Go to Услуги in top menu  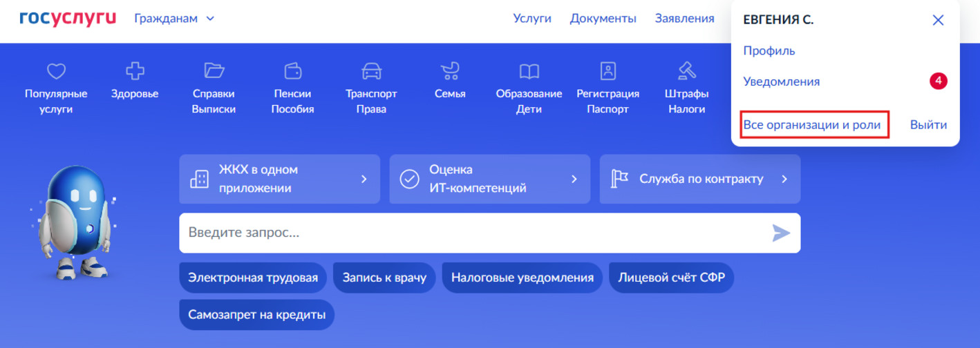coord(532,19)
